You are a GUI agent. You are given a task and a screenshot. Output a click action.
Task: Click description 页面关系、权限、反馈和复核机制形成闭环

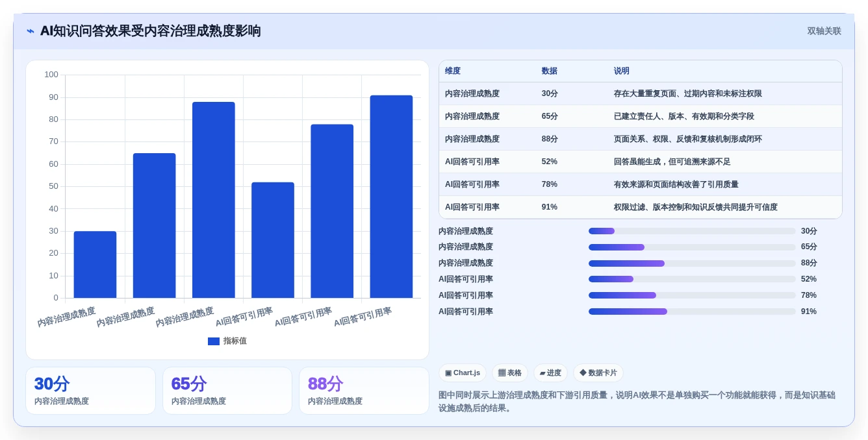688,140
